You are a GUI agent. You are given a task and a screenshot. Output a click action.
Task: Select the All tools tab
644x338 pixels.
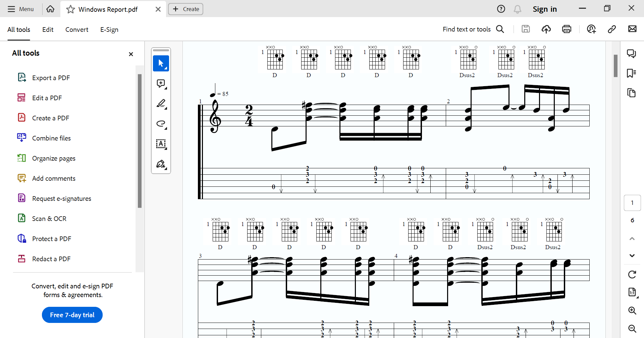point(19,30)
